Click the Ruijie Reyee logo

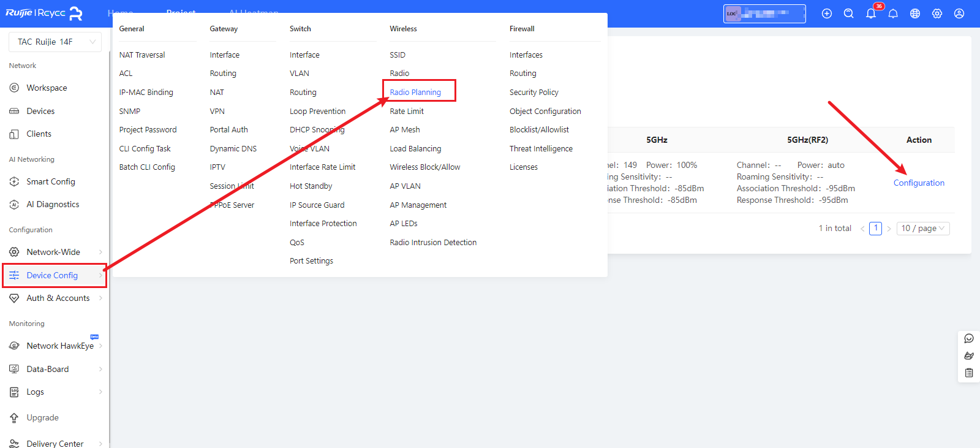pyautogui.click(x=44, y=13)
